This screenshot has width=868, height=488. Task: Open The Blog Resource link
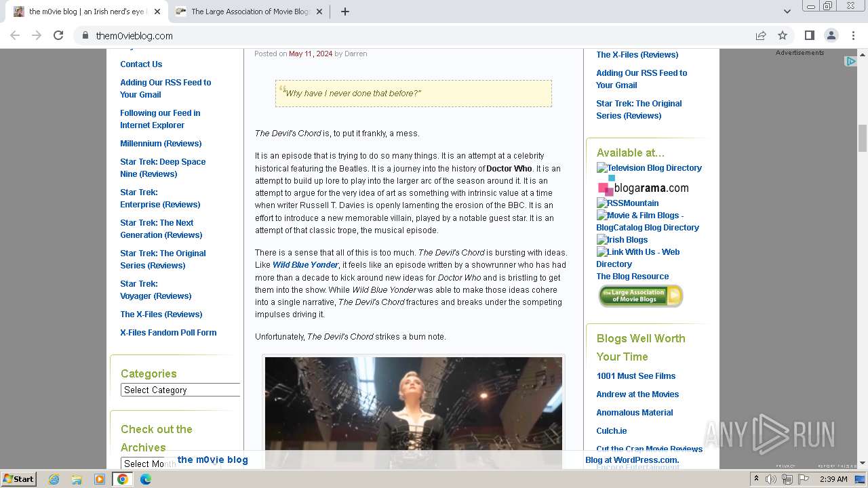[632, 276]
